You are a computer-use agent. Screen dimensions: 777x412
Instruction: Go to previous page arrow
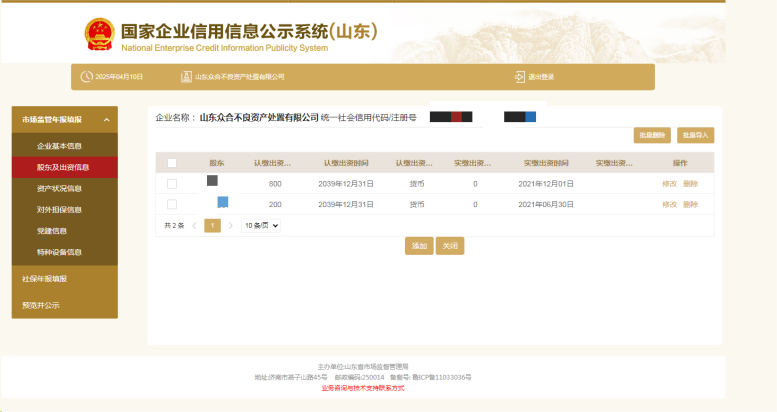pos(194,226)
